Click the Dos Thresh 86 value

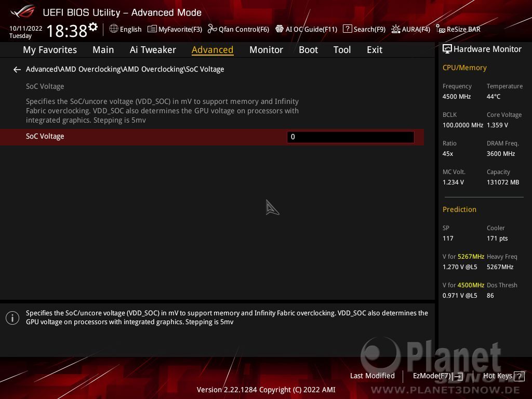coord(490,296)
